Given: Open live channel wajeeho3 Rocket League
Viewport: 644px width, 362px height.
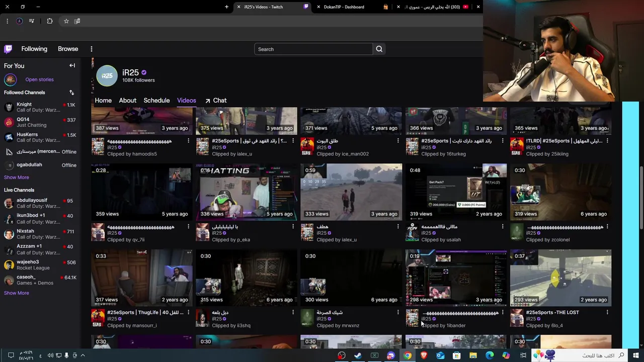Looking at the screenshot, I should coord(40,265).
